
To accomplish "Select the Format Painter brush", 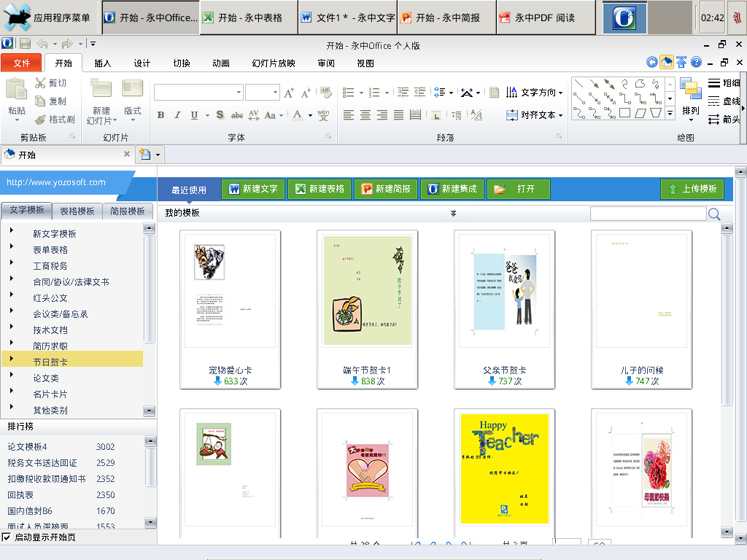I will point(41,119).
